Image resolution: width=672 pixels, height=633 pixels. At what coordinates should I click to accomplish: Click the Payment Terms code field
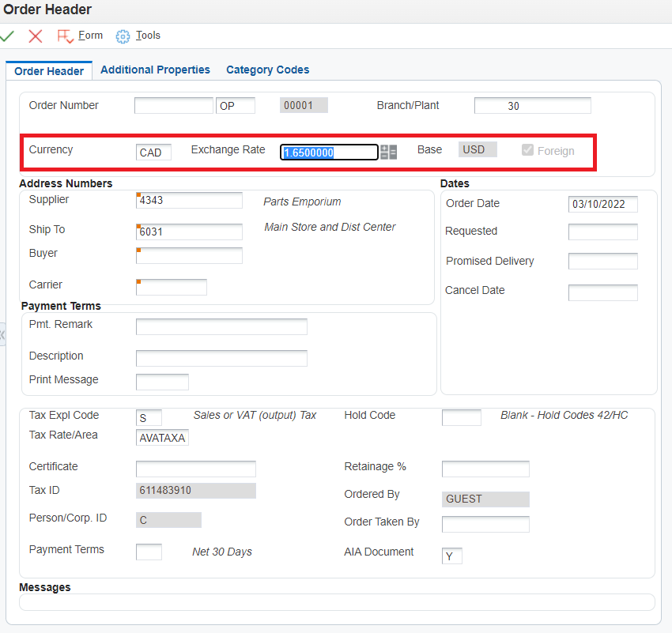(149, 552)
